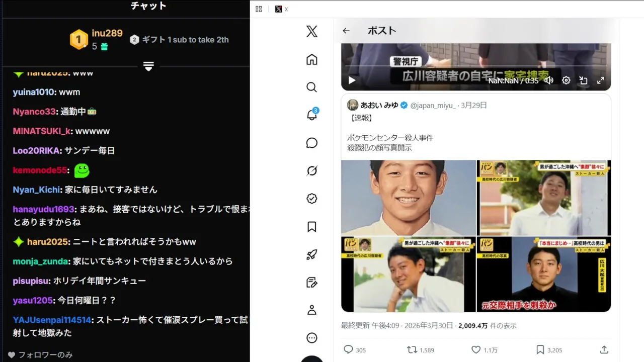Open the @japan_miyu_ handle link
The image size is (644, 362).
[433, 105]
